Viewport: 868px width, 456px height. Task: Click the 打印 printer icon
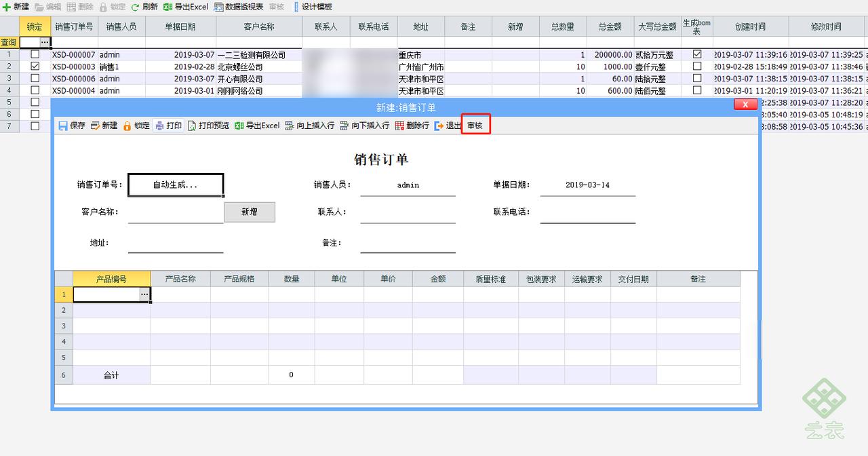(x=159, y=126)
